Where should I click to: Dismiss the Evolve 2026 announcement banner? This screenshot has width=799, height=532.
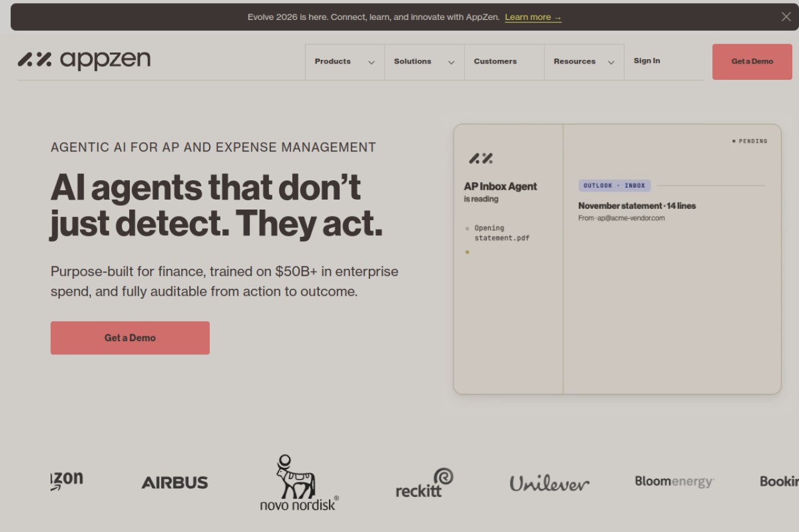(786, 17)
